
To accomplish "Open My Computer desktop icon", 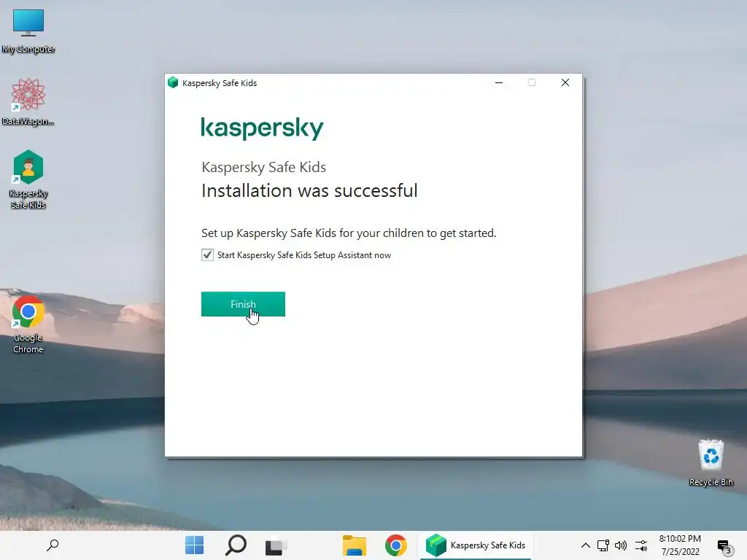I will [28, 31].
